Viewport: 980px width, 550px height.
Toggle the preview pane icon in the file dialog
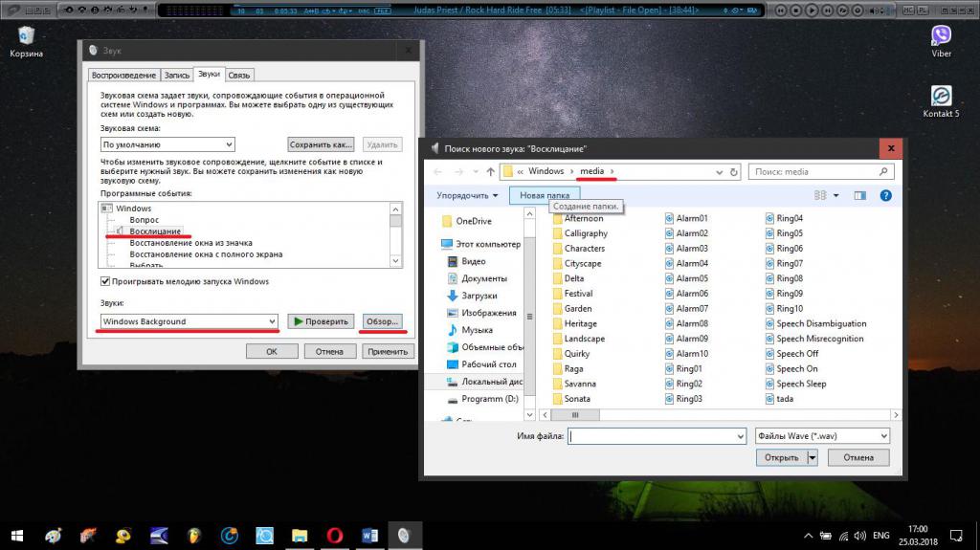pos(860,196)
